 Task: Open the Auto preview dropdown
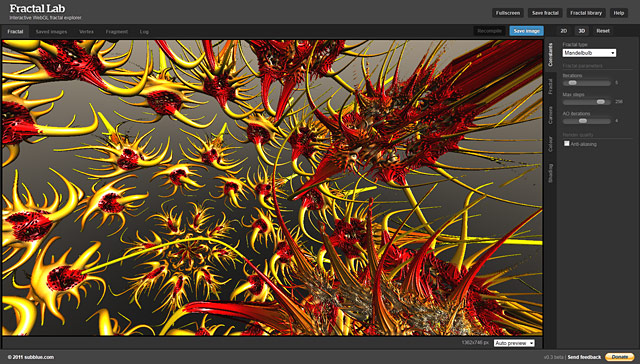coord(514,343)
